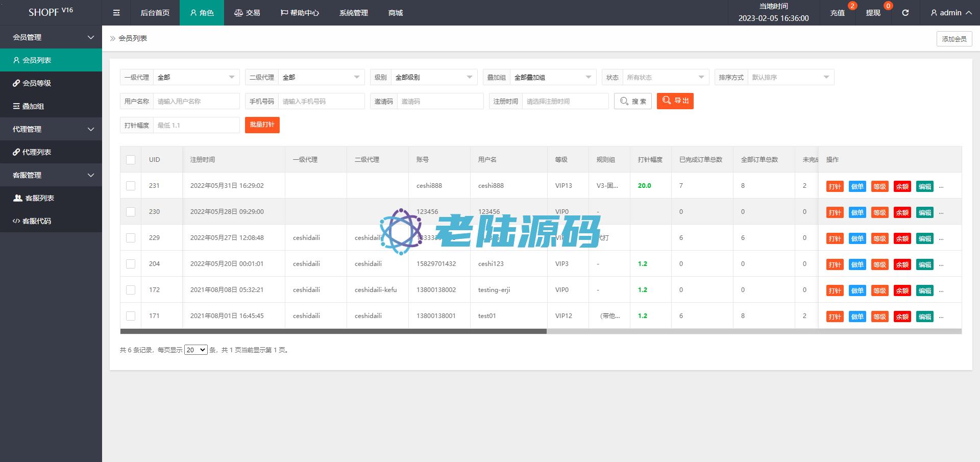Open 代理列表 in the sidebar
Image resolution: width=980 pixels, height=462 pixels.
click(37, 152)
